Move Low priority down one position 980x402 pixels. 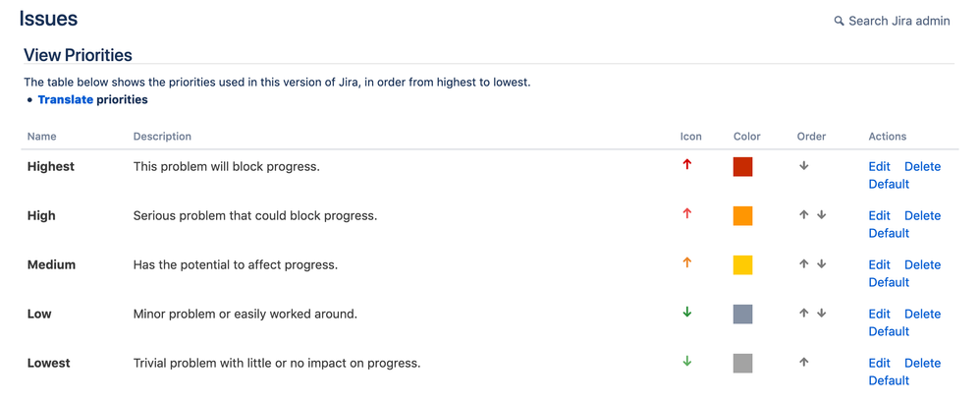pos(821,314)
